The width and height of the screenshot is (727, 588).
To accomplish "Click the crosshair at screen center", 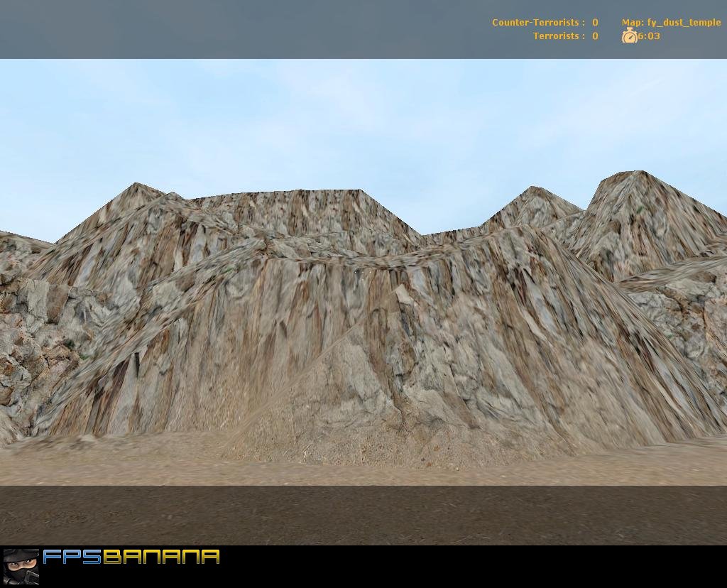I will [362, 271].
